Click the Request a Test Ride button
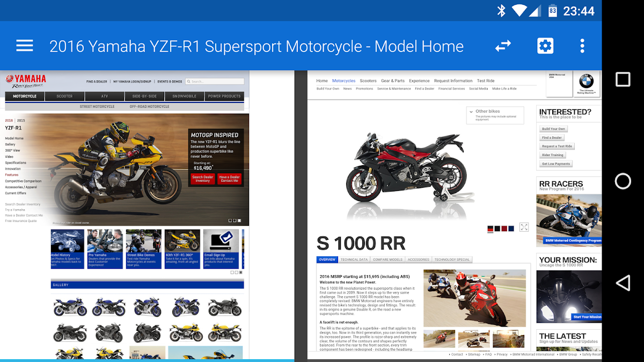 coord(557,146)
